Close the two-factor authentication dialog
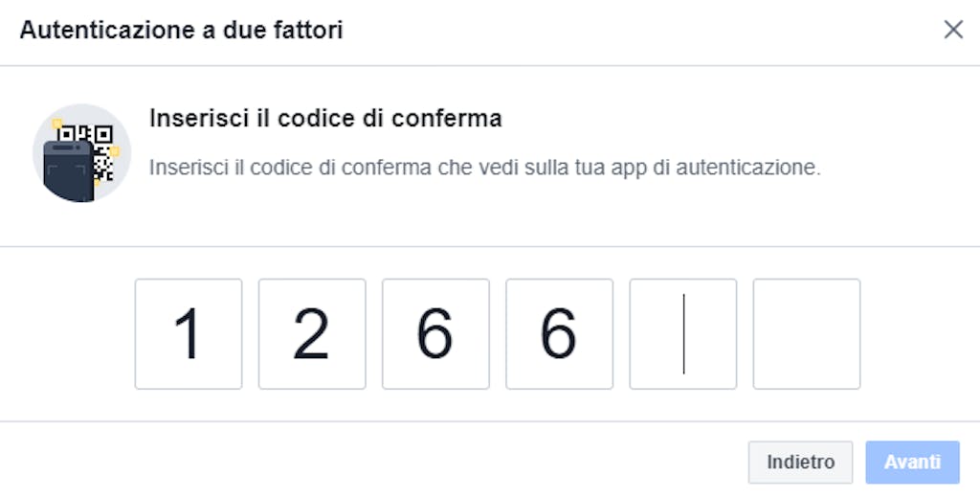This screenshot has width=980, height=498. point(953,30)
